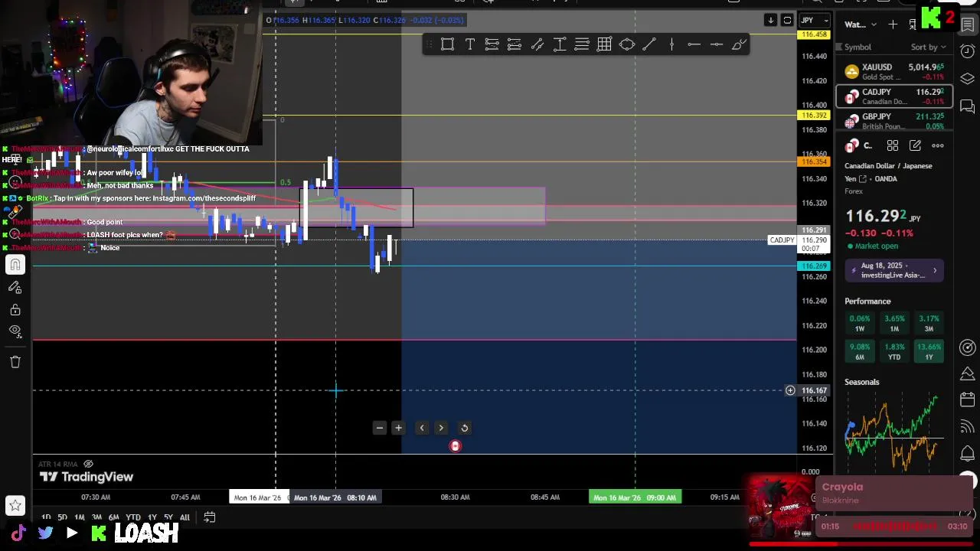Select the rectangle drawing tool in floating toolbar
This screenshot has width=980, height=551.
pos(447,44)
